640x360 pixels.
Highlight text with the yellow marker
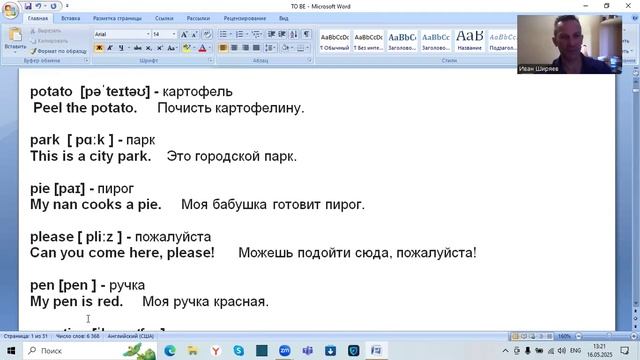click(187, 48)
